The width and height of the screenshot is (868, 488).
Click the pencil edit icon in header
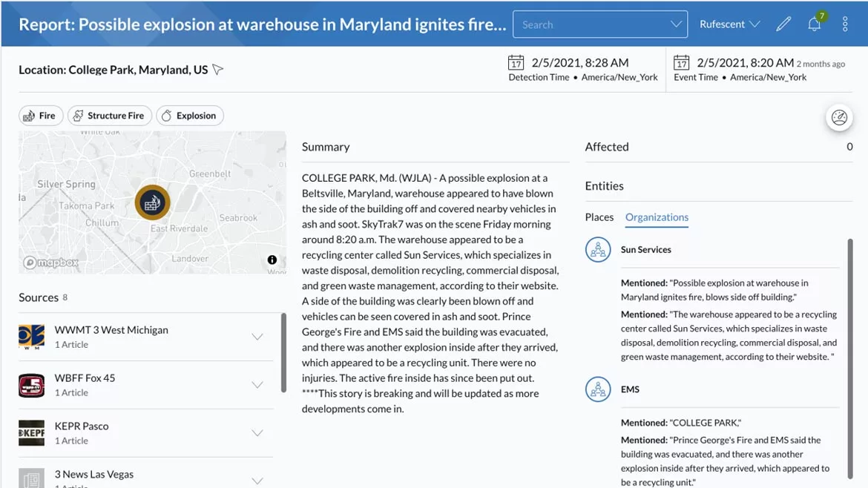click(x=783, y=24)
